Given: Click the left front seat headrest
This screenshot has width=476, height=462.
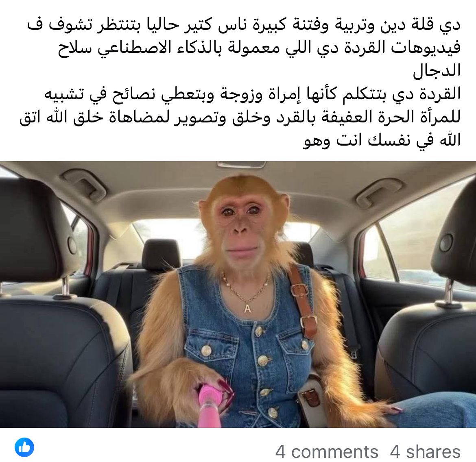Looking at the screenshot, I should tap(36, 231).
